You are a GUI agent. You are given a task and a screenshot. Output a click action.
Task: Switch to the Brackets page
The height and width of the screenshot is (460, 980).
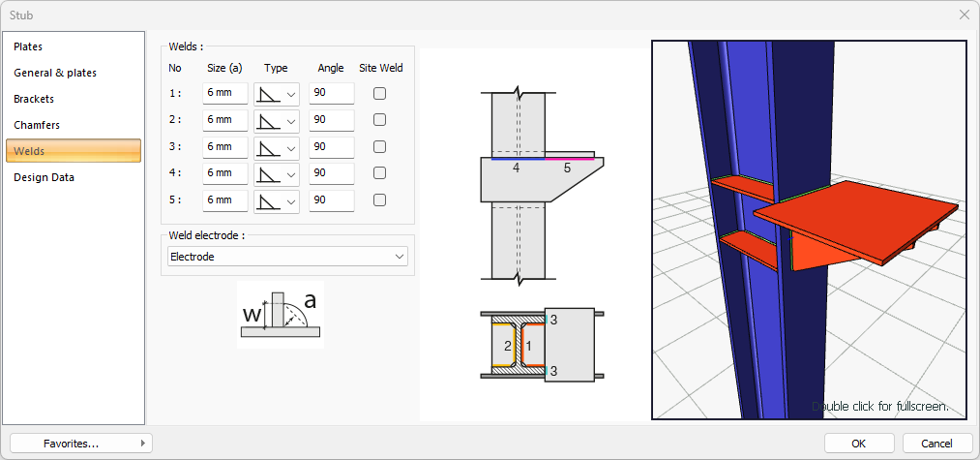click(34, 99)
